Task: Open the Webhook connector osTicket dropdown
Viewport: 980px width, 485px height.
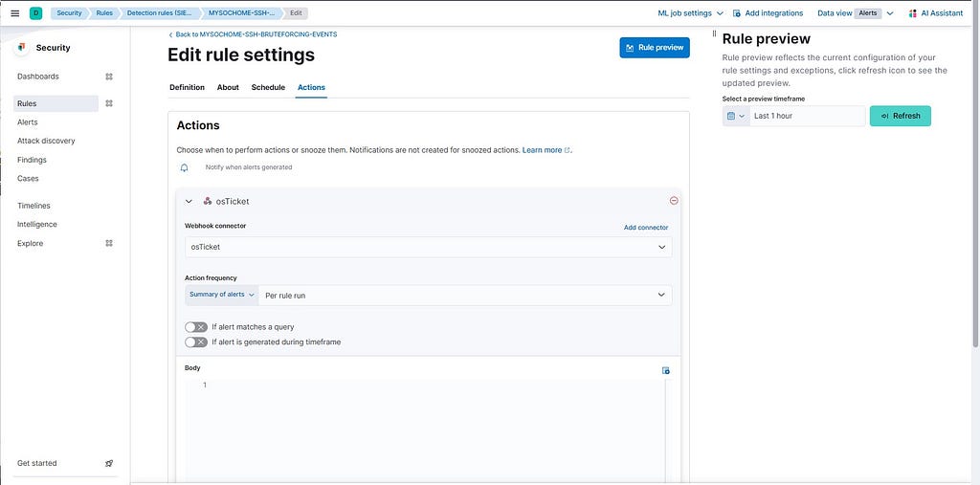Action: point(428,247)
